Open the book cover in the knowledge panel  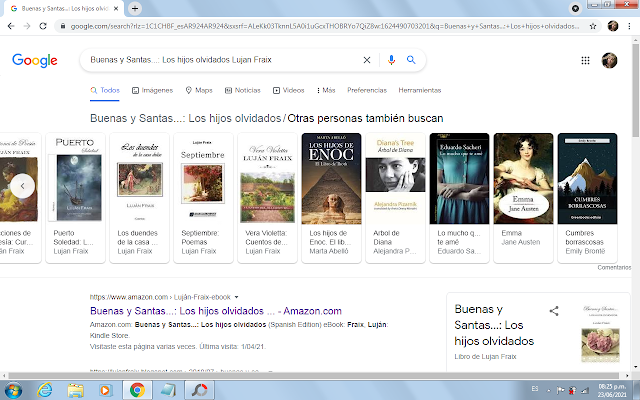pyautogui.click(x=600, y=333)
